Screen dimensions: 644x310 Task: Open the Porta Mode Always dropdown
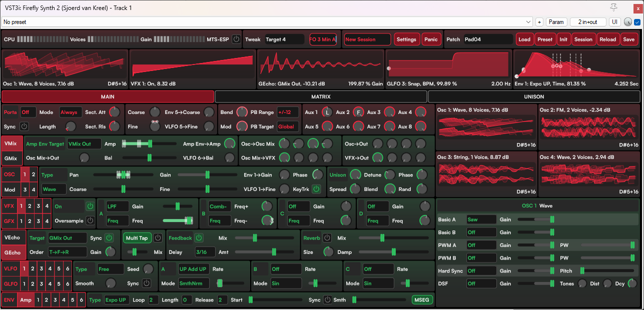71,112
